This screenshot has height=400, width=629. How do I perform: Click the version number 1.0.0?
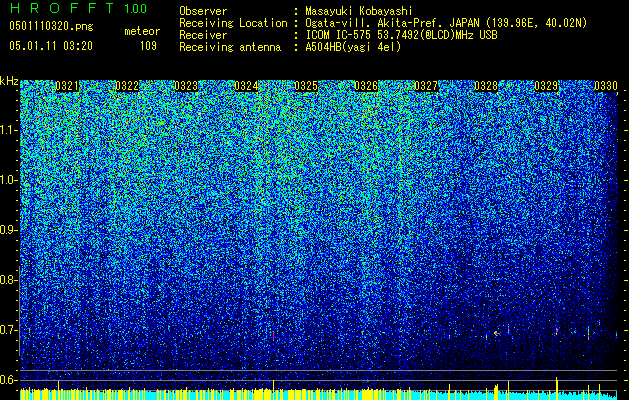tap(136, 8)
